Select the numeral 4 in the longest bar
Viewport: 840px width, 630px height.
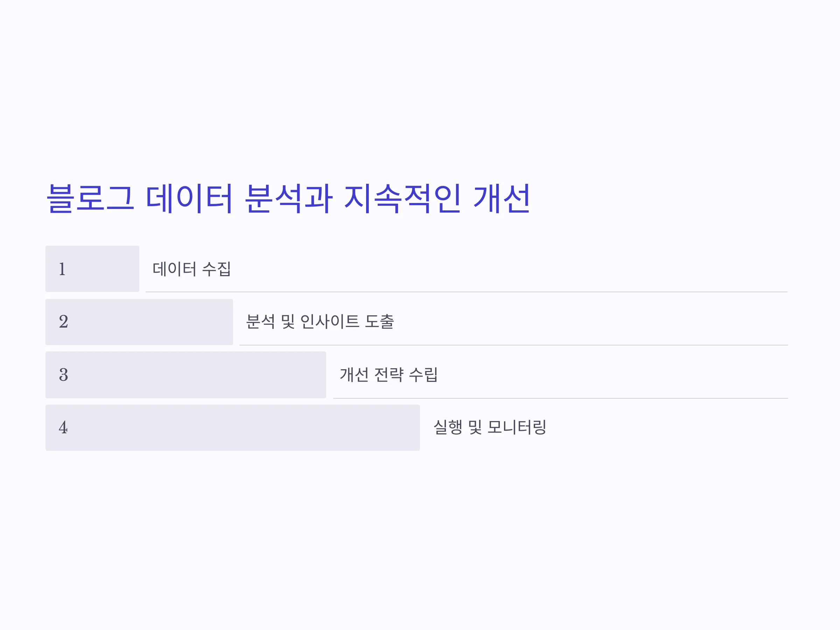click(63, 428)
